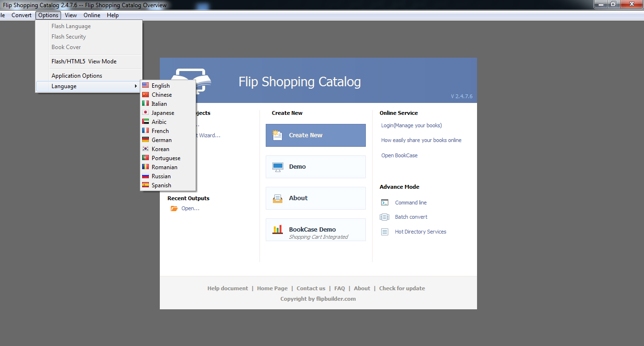The image size is (644, 346).
Task: Click the Hot Directory Services icon
Action: click(384, 232)
